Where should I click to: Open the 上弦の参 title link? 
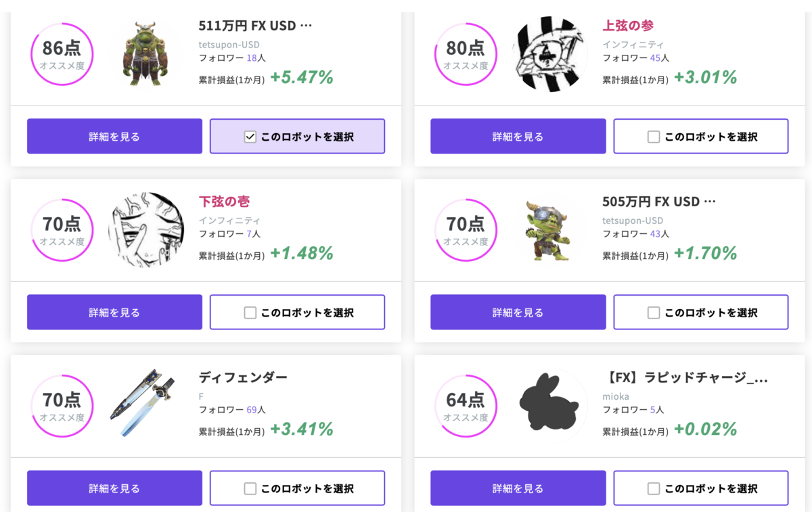pos(628,26)
